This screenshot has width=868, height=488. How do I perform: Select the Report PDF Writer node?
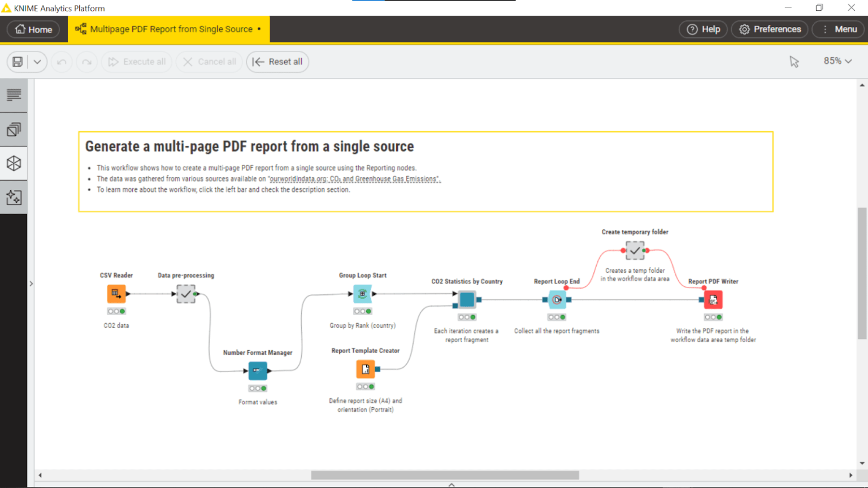713,300
